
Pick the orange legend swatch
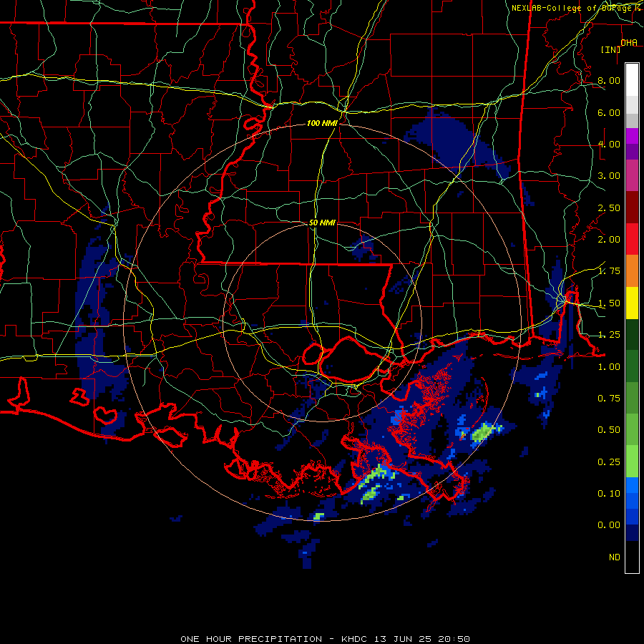(632, 271)
